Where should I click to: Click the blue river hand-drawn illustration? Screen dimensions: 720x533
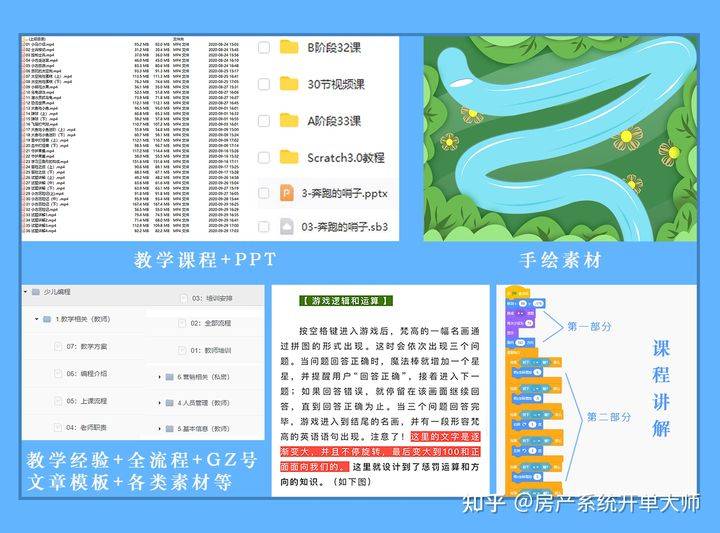point(560,139)
